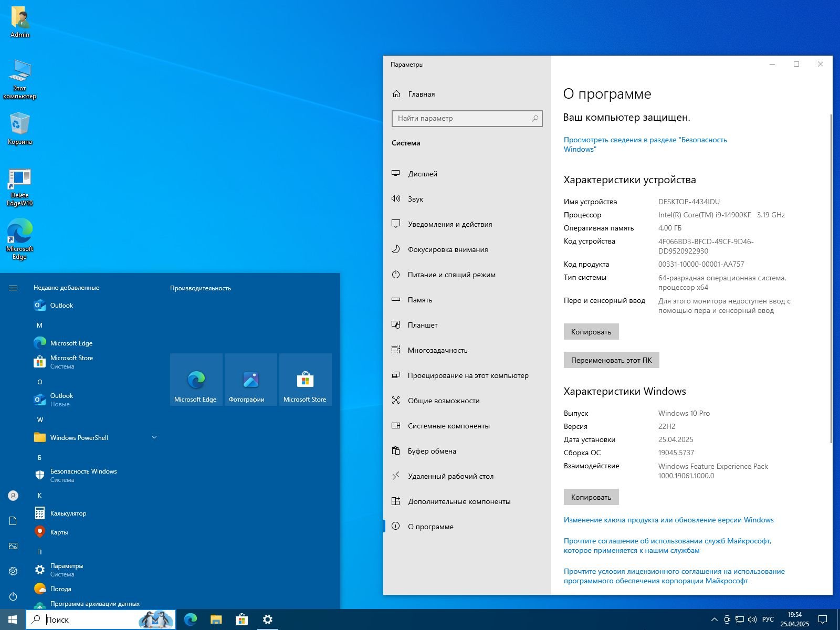Open 'Параметры' in the app list
This screenshot has width=840, height=630.
click(x=96, y=570)
